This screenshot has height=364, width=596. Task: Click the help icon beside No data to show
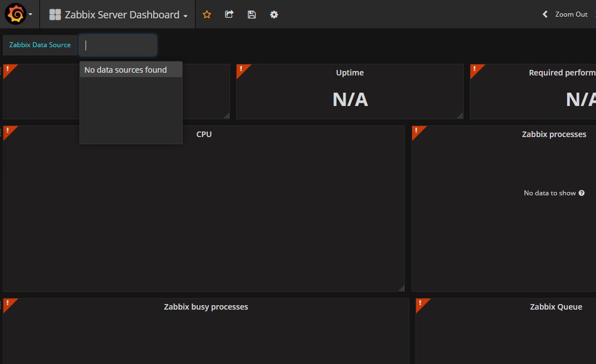point(582,193)
